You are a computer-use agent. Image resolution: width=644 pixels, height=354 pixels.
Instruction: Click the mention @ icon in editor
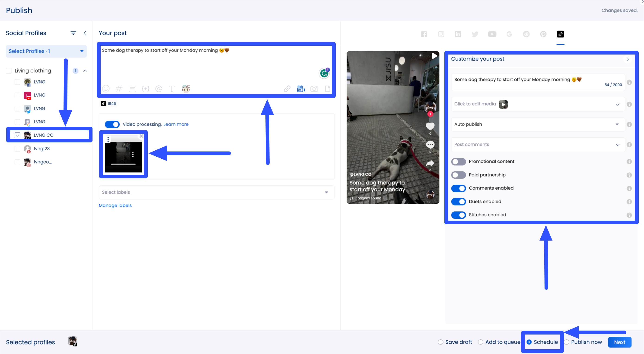click(x=159, y=89)
